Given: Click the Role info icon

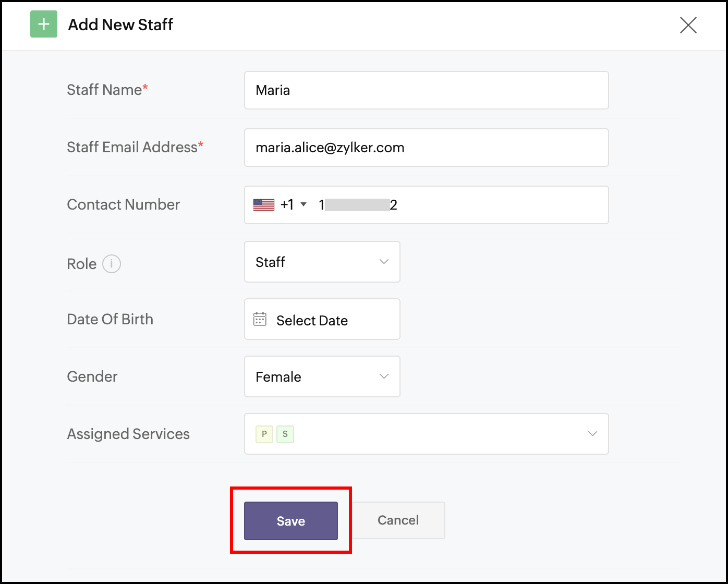Looking at the screenshot, I should click(x=112, y=264).
